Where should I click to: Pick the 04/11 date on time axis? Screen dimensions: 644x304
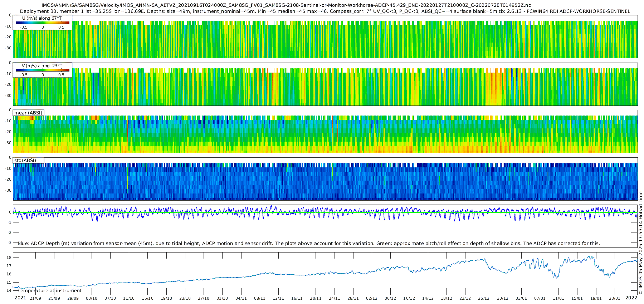(x=241, y=298)
